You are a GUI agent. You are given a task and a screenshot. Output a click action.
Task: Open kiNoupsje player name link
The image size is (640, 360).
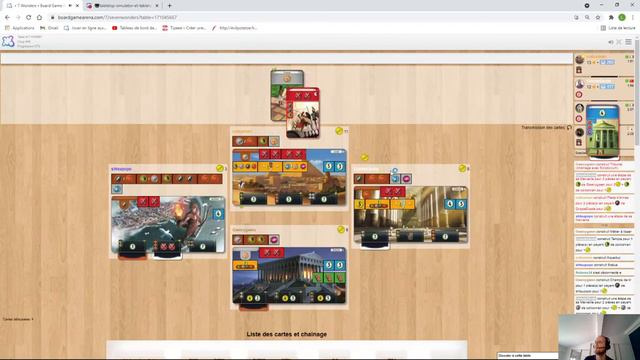click(122, 169)
